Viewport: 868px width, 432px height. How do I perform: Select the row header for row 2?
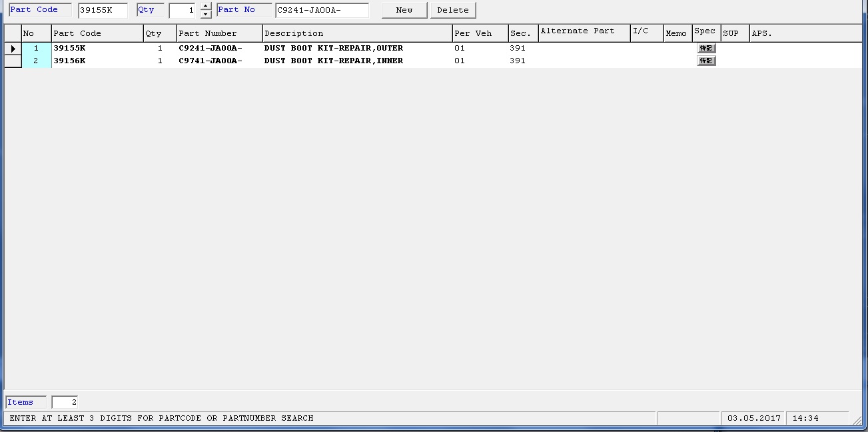[x=13, y=61]
